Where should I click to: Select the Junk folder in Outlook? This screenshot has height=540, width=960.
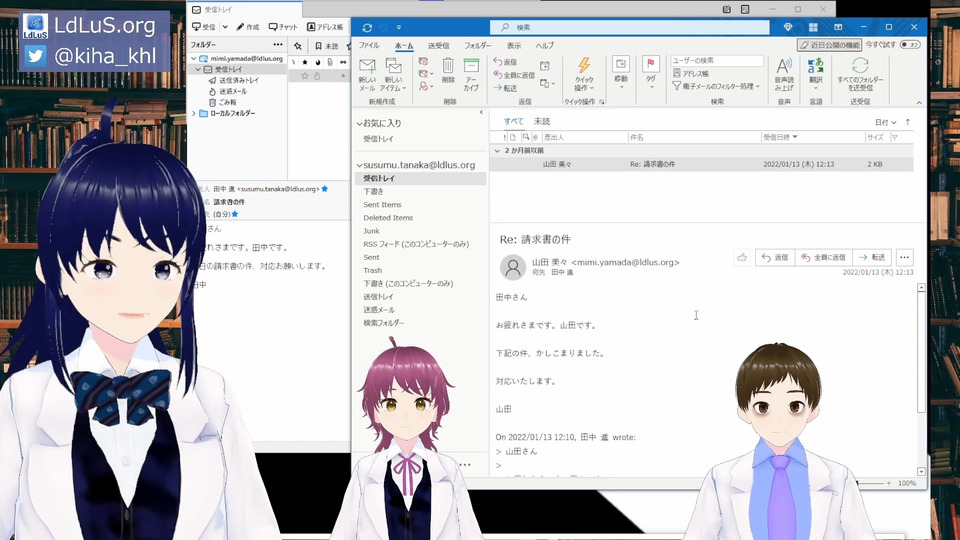[x=371, y=231]
